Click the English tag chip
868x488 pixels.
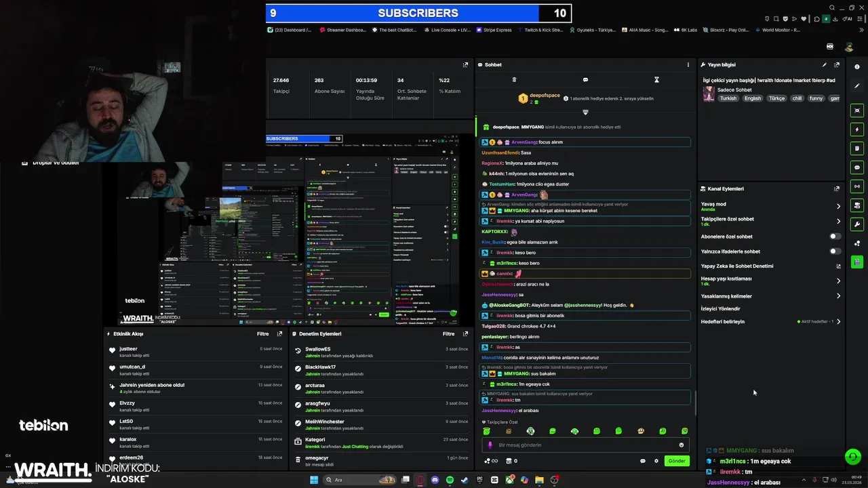pos(753,98)
